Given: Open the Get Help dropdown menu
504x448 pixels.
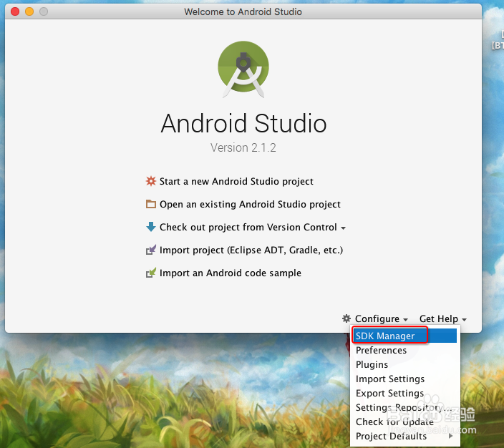Looking at the screenshot, I should point(443,318).
